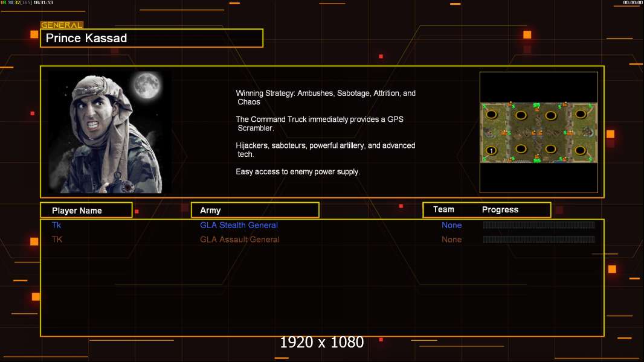Screen dimensions: 644x362
Task: Select the Army column header
Action: coord(255,211)
